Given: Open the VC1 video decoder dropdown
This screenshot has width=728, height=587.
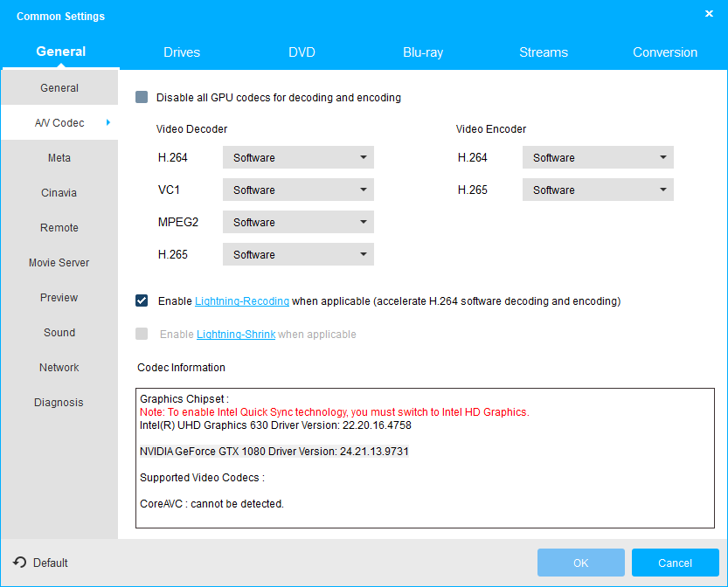Looking at the screenshot, I should click(298, 190).
